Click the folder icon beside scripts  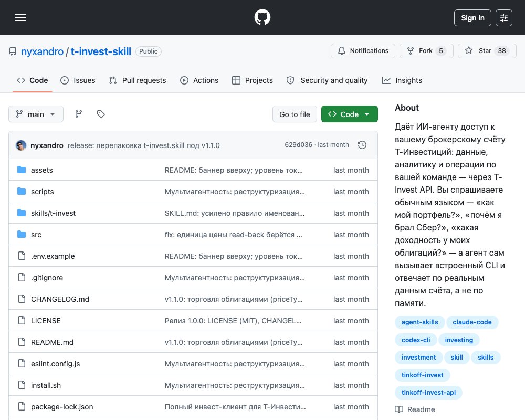pyautogui.click(x=22, y=191)
